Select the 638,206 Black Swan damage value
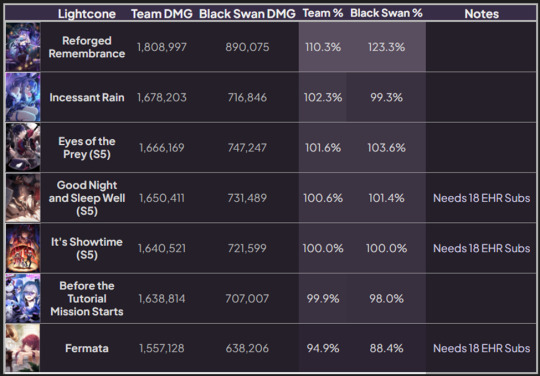This screenshot has height=376, width=540. tap(247, 348)
